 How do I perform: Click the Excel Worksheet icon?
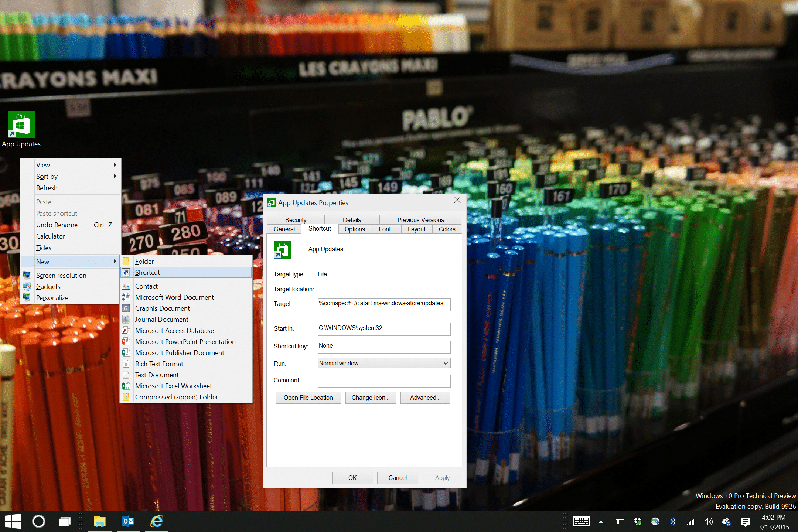pos(126,386)
